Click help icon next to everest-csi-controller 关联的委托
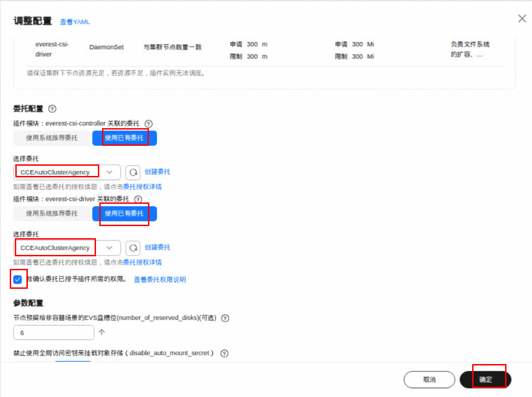Screen dimensions: 532x397 [x=148, y=124]
